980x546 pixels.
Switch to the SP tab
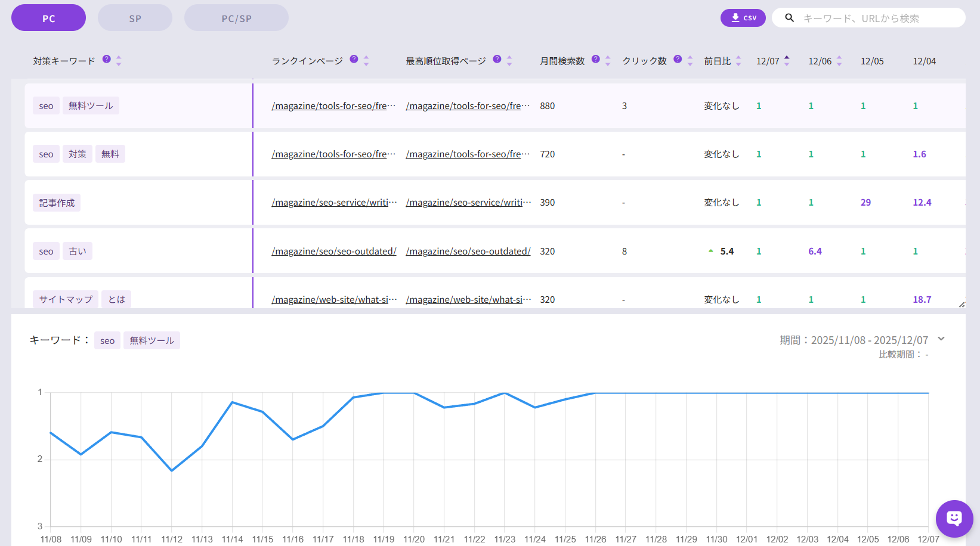[x=135, y=18]
